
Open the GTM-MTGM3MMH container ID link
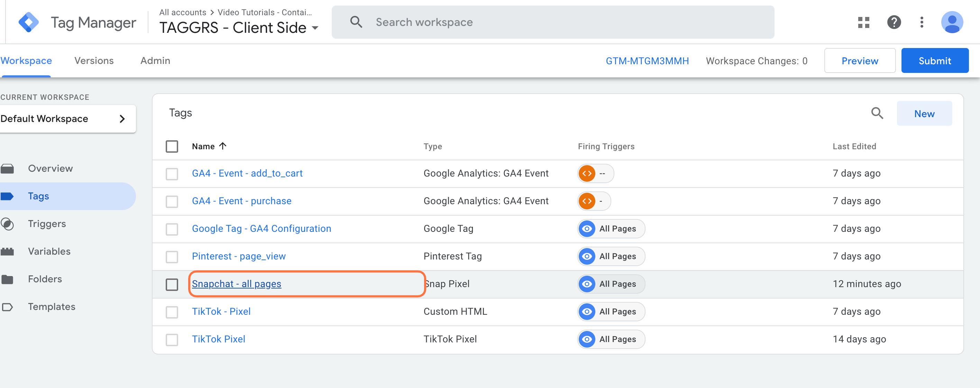[x=647, y=61]
